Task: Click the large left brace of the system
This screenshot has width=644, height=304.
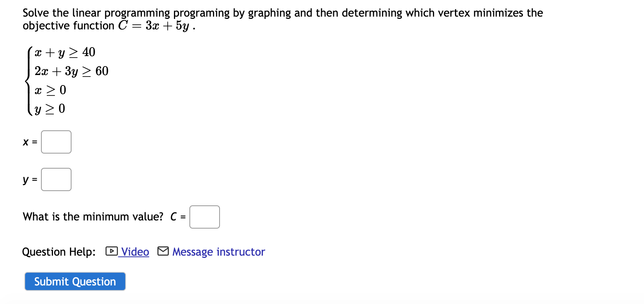Action: pos(29,81)
